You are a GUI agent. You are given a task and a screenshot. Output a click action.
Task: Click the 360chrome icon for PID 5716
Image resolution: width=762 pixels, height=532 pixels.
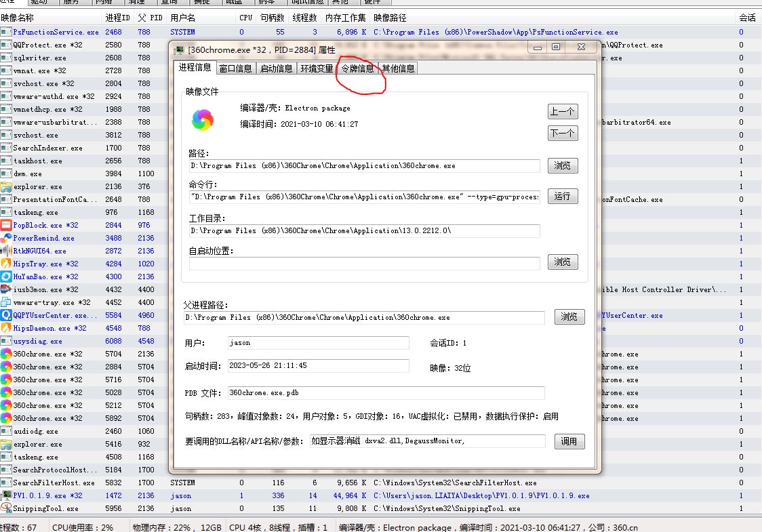coord(6,380)
